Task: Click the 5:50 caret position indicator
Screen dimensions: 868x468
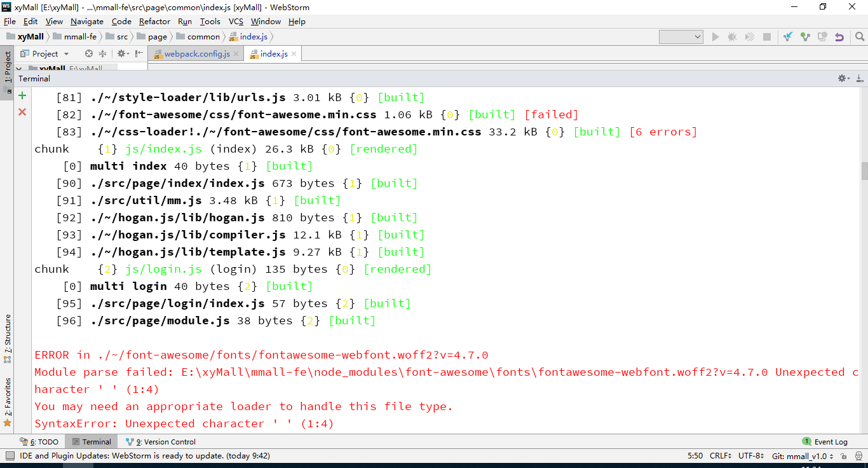Action: [695, 456]
